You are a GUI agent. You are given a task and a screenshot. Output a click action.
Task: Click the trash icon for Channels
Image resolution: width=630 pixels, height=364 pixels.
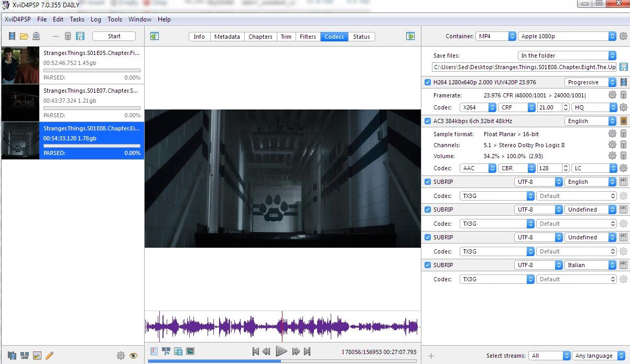(x=624, y=145)
